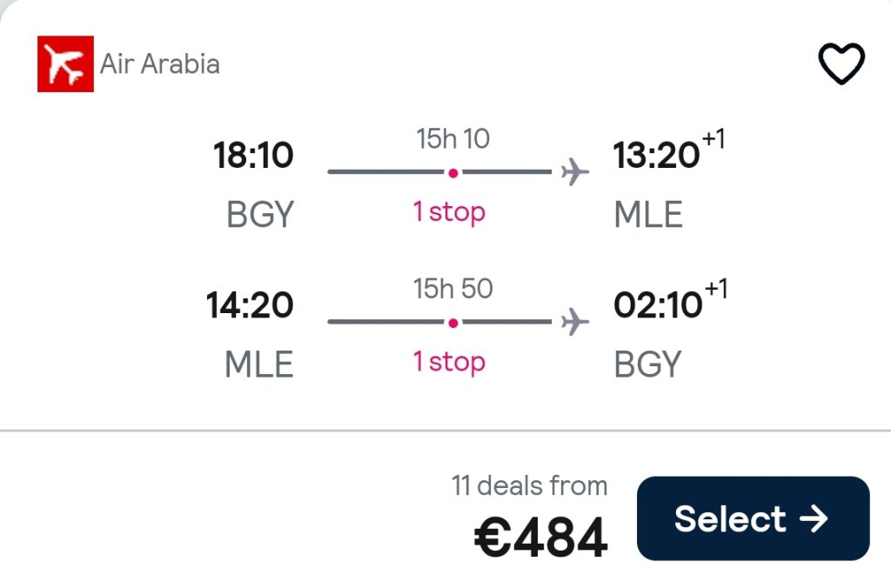Save flight with the heart icon
891x588 pixels.
pos(841,63)
